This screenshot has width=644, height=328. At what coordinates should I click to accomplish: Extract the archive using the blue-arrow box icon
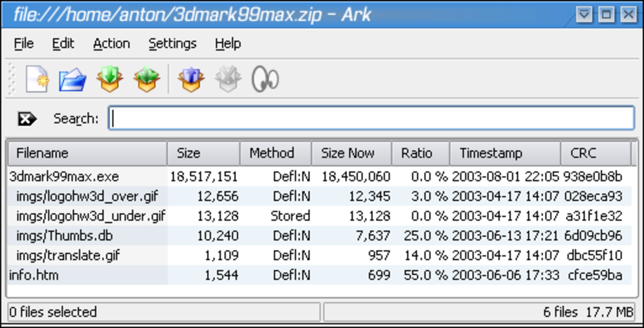pyautogui.click(x=192, y=79)
